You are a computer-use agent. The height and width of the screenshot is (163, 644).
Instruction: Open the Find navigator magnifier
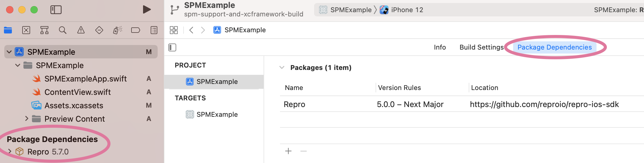63,30
